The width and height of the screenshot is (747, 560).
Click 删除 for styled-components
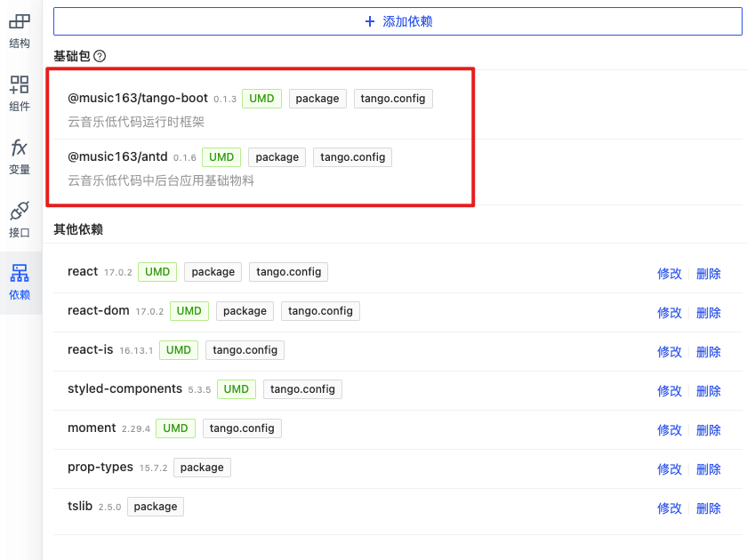(709, 391)
